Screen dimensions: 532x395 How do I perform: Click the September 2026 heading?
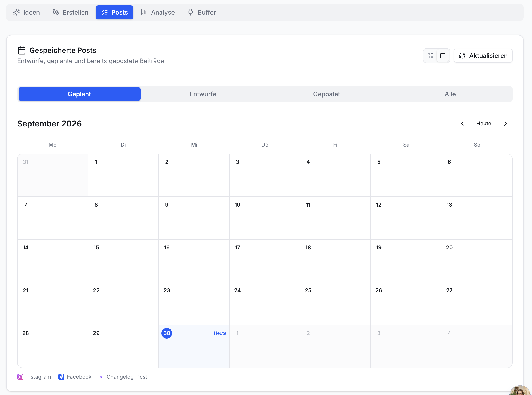49,124
